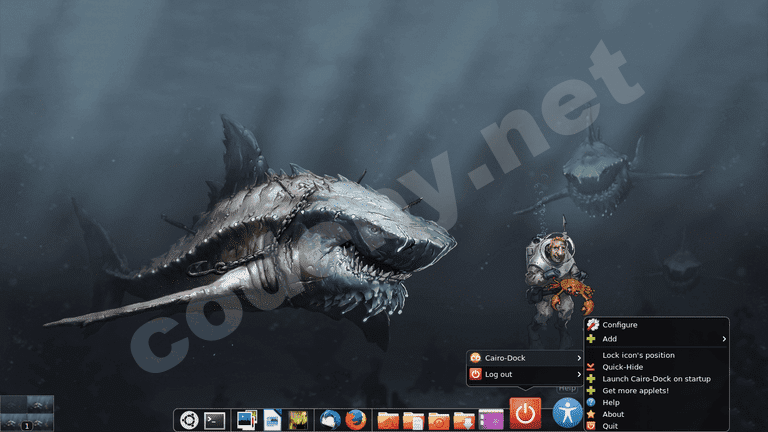This screenshot has width=768, height=432.
Task: Open the purple file-drawer dock icon
Action: [x=491, y=420]
